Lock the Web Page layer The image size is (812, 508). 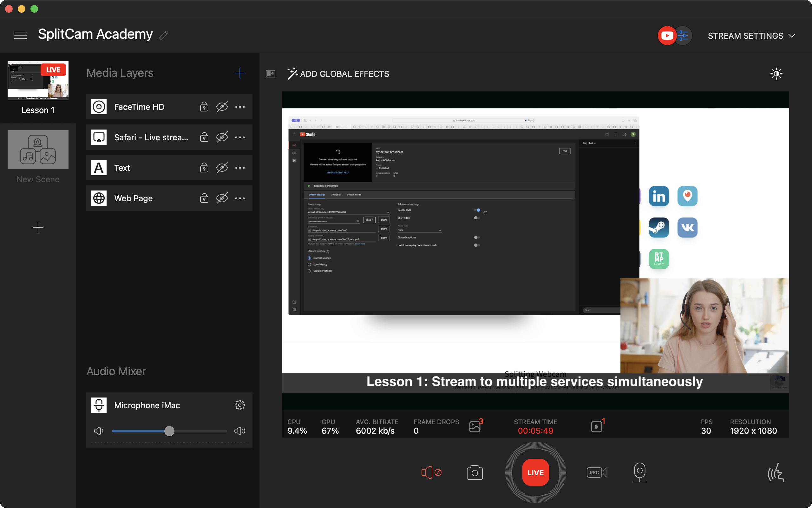click(x=204, y=198)
